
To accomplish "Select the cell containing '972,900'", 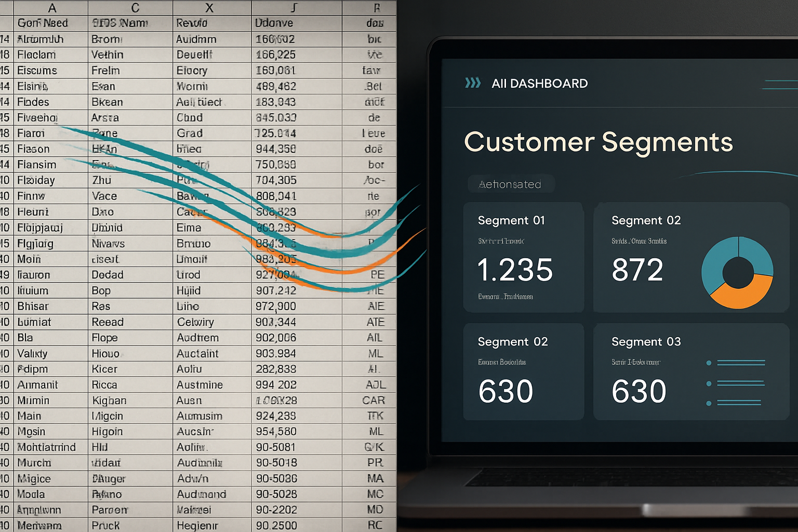I will (x=297, y=306).
